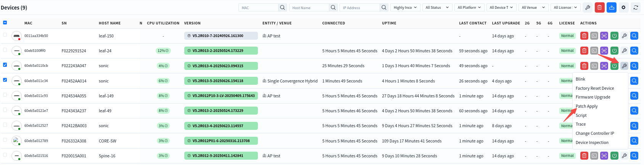Click the AP test venue link for leaf-149
This screenshot has height=165, width=644.
click(x=274, y=96)
